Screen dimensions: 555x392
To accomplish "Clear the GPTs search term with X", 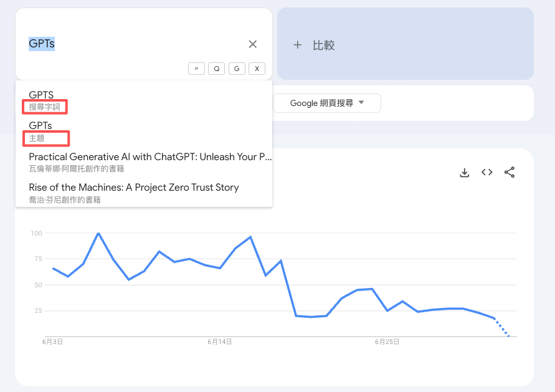I will click(x=252, y=44).
